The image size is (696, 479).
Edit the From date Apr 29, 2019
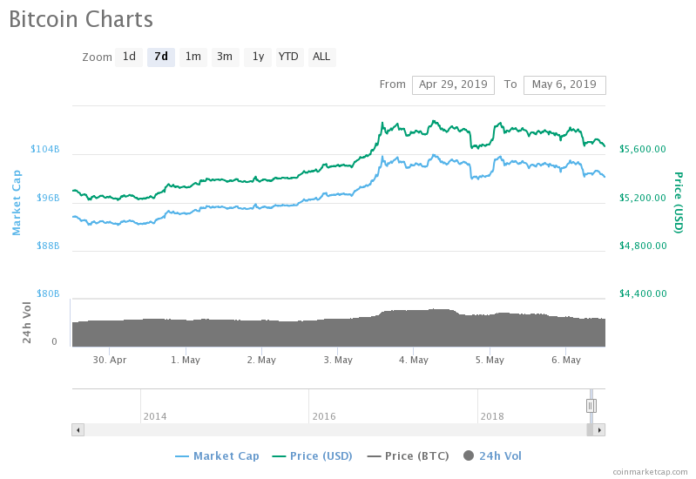click(x=453, y=85)
